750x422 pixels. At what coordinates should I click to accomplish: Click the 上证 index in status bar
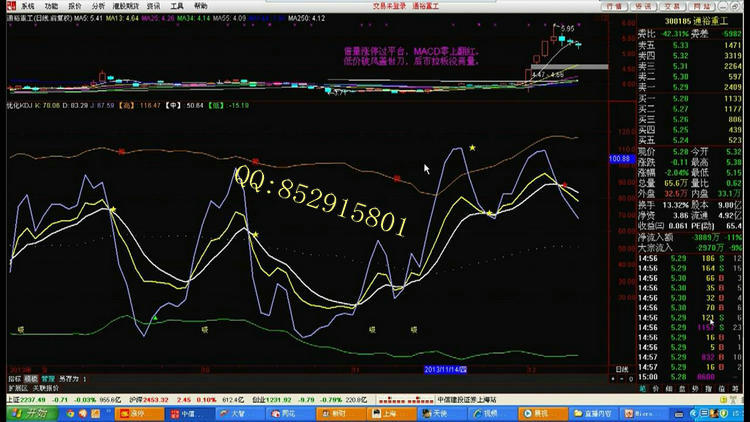tap(13, 398)
